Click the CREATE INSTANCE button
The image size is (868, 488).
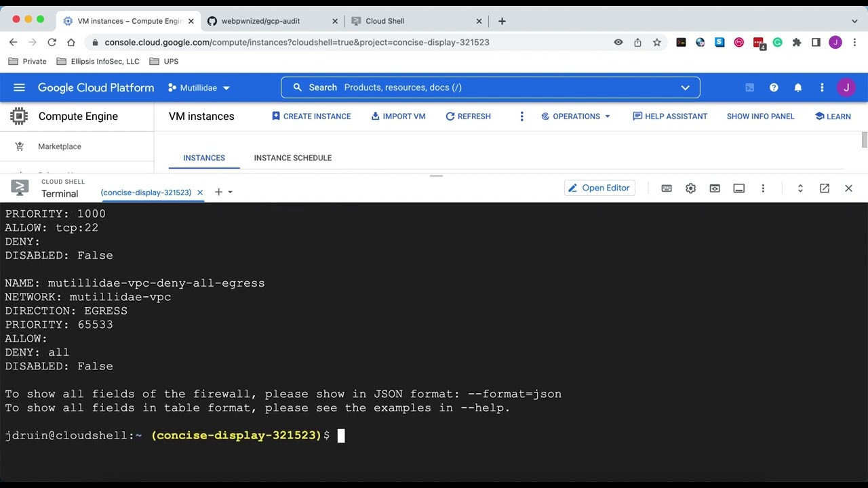click(x=311, y=117)
